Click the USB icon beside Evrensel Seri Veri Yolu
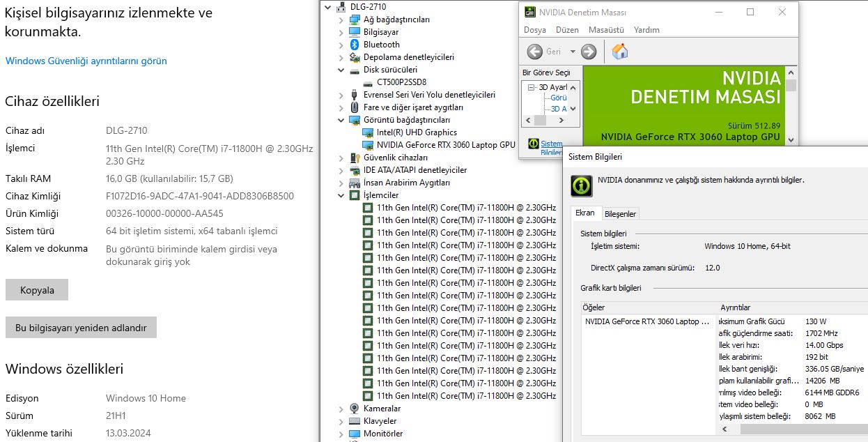868x442 pixels. tap(355, 95)
